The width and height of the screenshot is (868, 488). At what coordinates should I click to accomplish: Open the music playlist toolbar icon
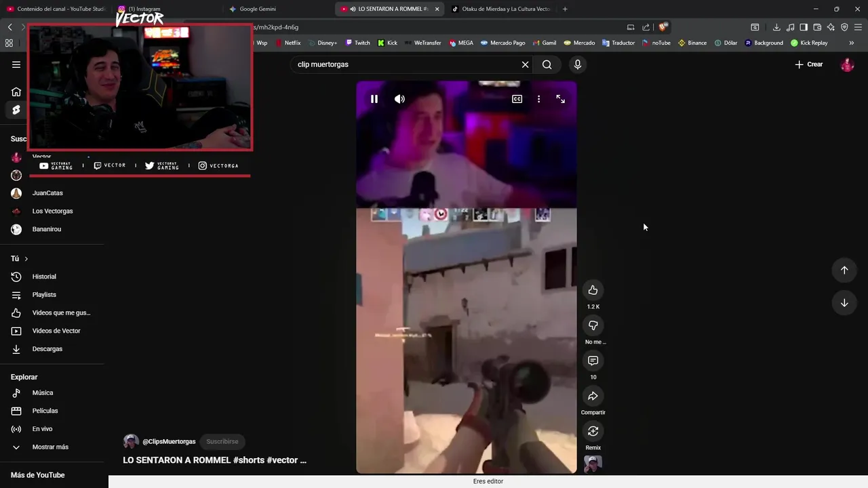[790, 27]
